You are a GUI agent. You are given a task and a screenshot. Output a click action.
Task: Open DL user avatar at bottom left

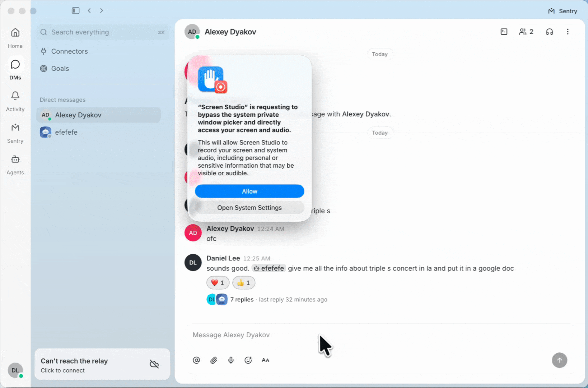point(15,370)
